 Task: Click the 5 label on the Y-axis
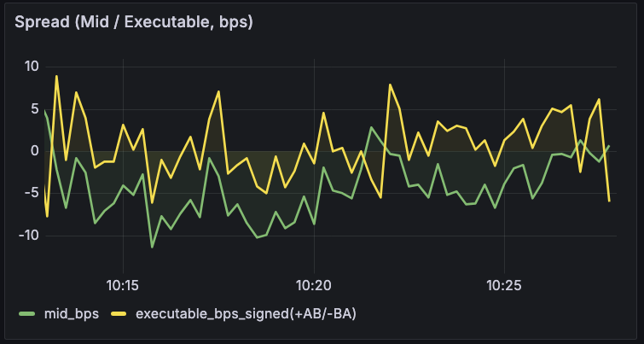tap(35, 109)
